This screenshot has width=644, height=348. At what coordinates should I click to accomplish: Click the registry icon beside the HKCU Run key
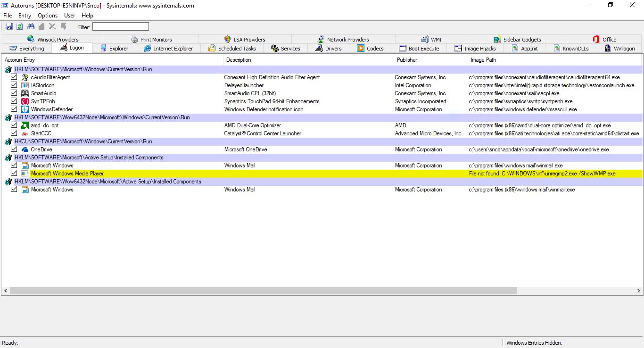point(8,141)
